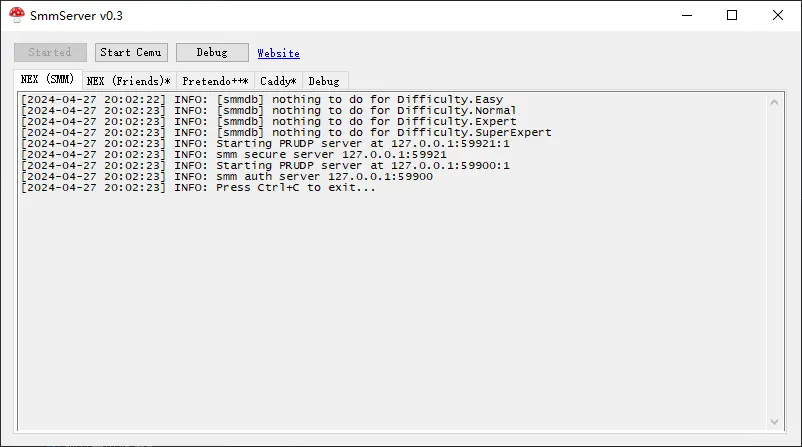Click the 'Starting PRUDP server at 127.0.0.1:59900:1' line
Image resolution: width=802 pixels, height=447 pixels.
(265, 165)
